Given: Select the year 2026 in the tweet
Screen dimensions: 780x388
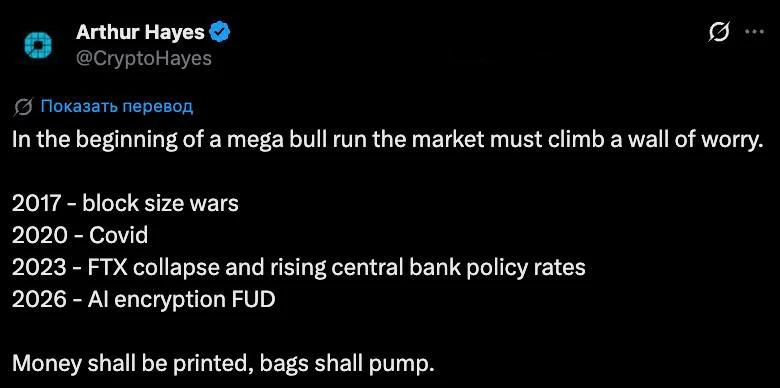Looking at the screenshot, I should pos(39,300).
